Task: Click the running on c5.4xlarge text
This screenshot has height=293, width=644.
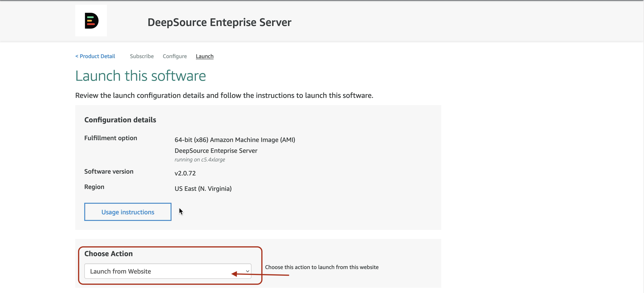Action: click(200, 160)
